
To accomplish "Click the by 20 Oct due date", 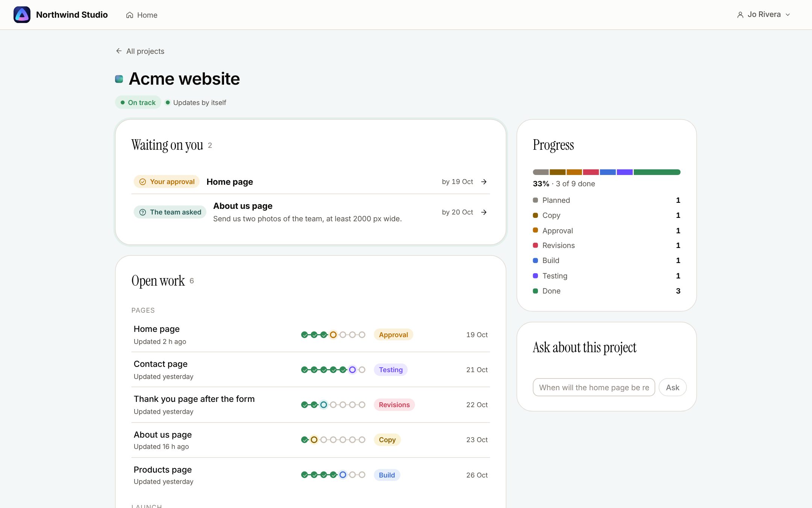I will click(x=458, y=212).
